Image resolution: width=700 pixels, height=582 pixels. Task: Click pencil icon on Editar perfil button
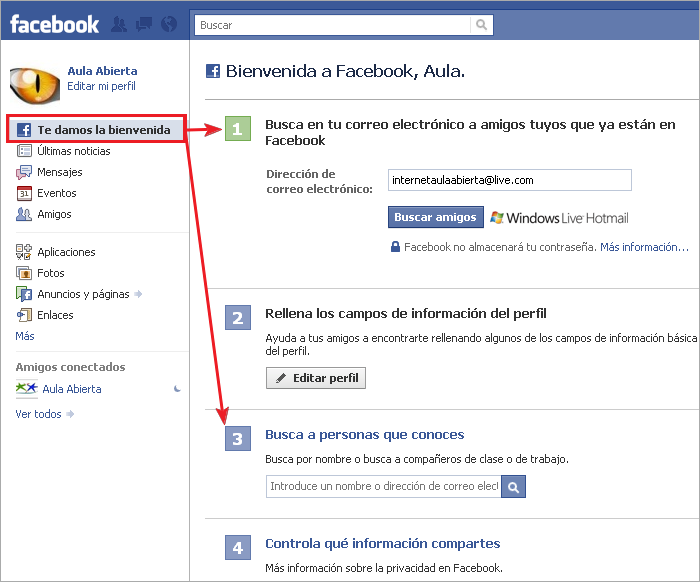coord(281,378)
